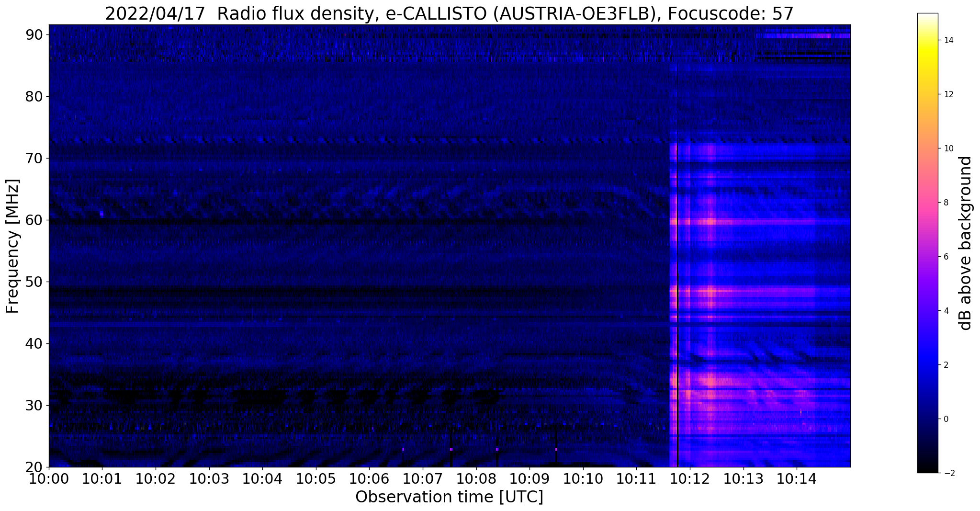This screenshot has width=980, height=511.
Task: Click the 90 frequency tick label
Action: coord(34,34)
